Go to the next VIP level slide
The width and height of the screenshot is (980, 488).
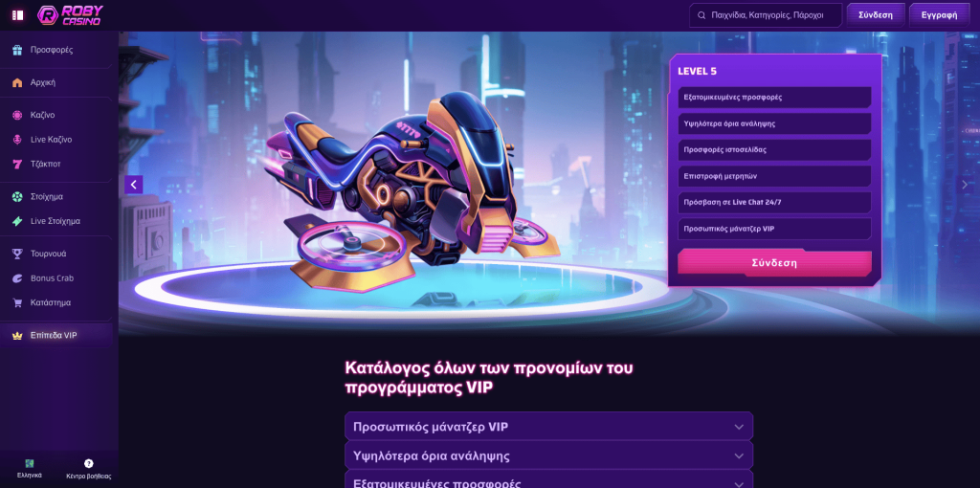click(965, 185)
